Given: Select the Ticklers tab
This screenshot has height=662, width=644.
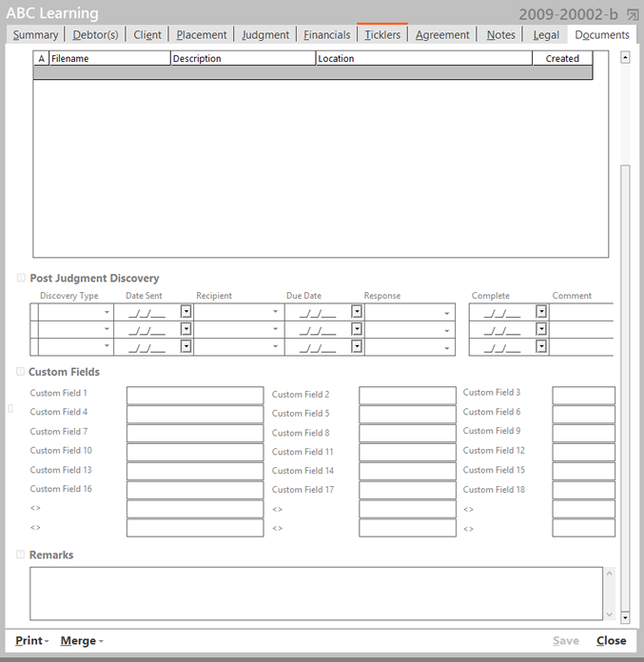Looking at the screenshot, I should [382, 34].
